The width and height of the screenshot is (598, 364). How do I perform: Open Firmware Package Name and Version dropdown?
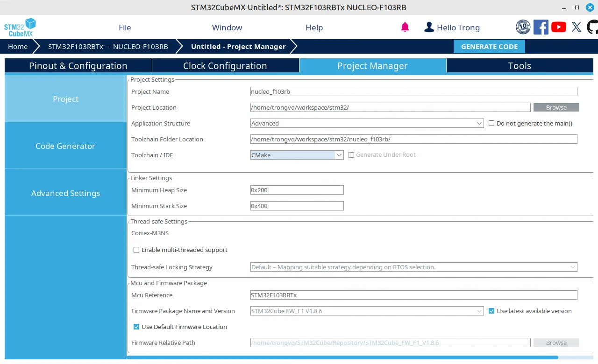(x=367, y=311)
